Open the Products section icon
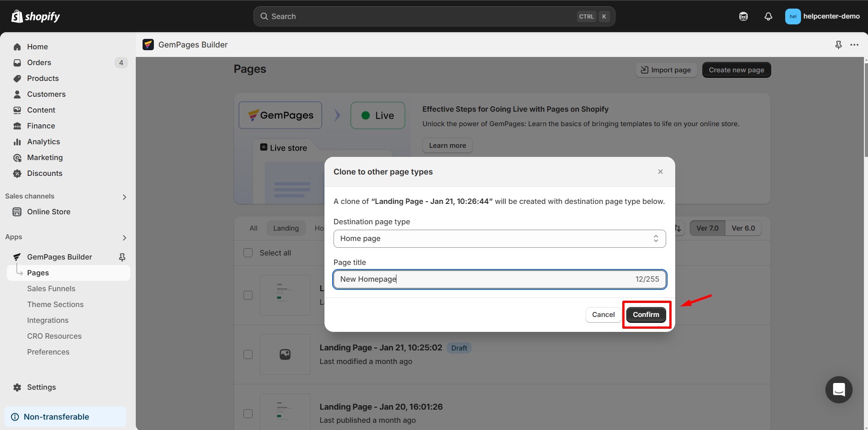 click(17, 78)
